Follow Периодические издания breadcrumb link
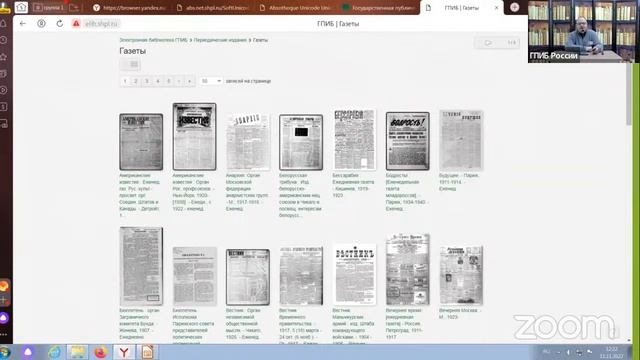This screenshot has width=640, height=360. 220,40
